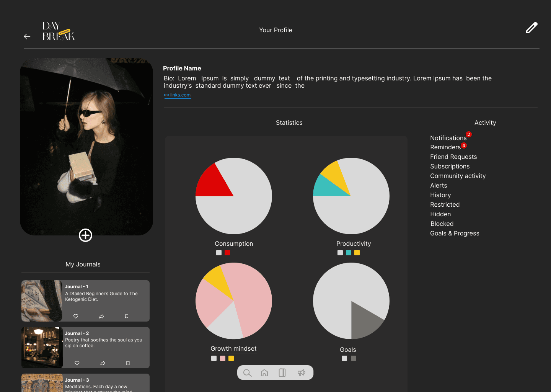Open announcements megaphone icon in bottom bar
This screenshot has height=392, width=551.
coord(302,373)
